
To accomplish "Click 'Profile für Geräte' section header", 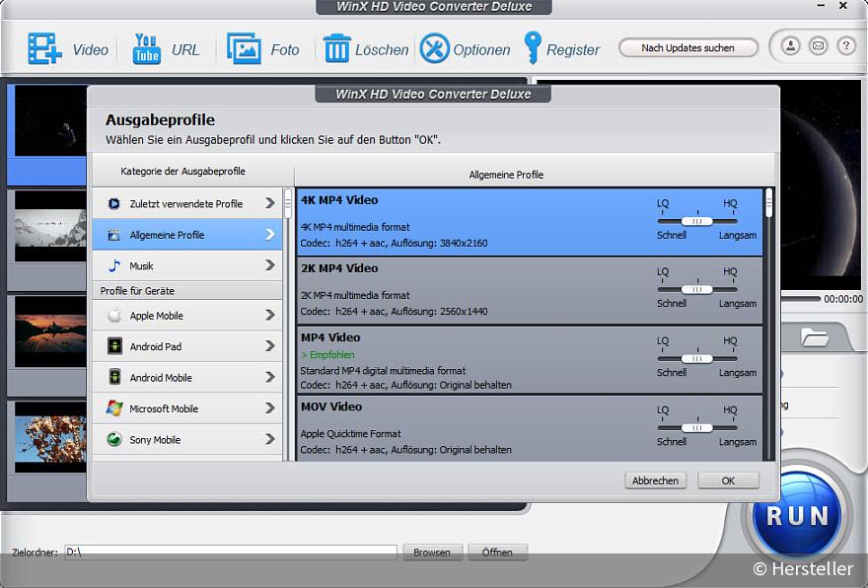I will (x=137, y=291).
